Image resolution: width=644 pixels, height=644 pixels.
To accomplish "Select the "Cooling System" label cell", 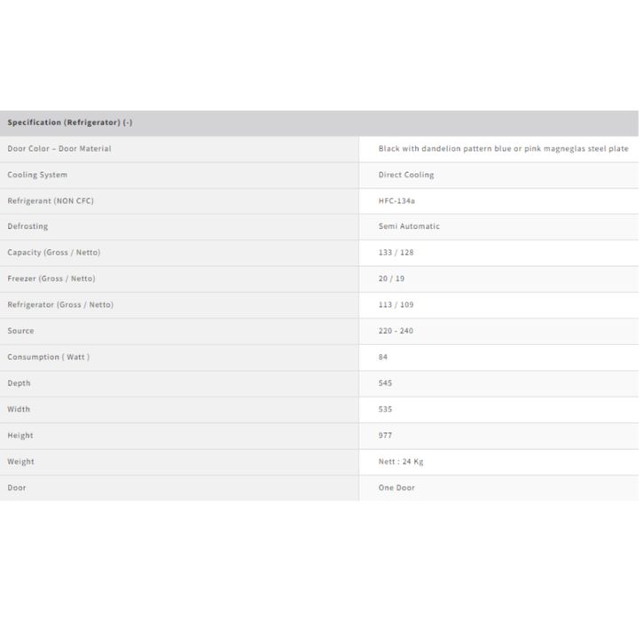I will [x=37, y=175].
